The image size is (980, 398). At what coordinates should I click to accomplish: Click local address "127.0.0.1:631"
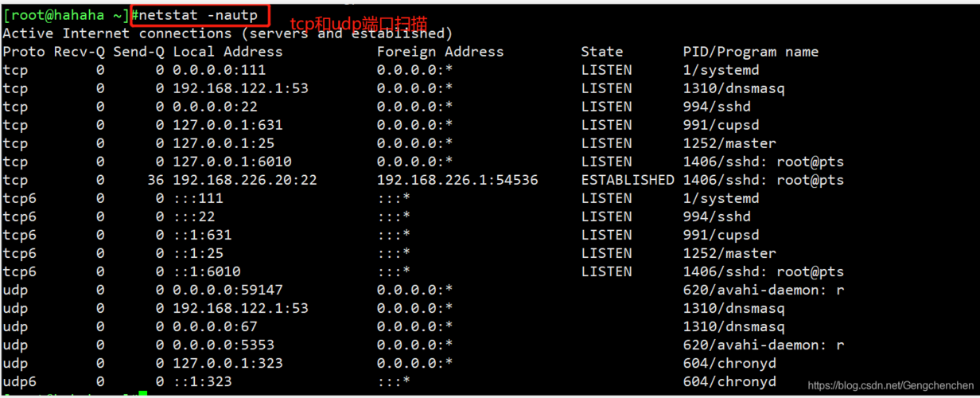[x=227, y=125]
